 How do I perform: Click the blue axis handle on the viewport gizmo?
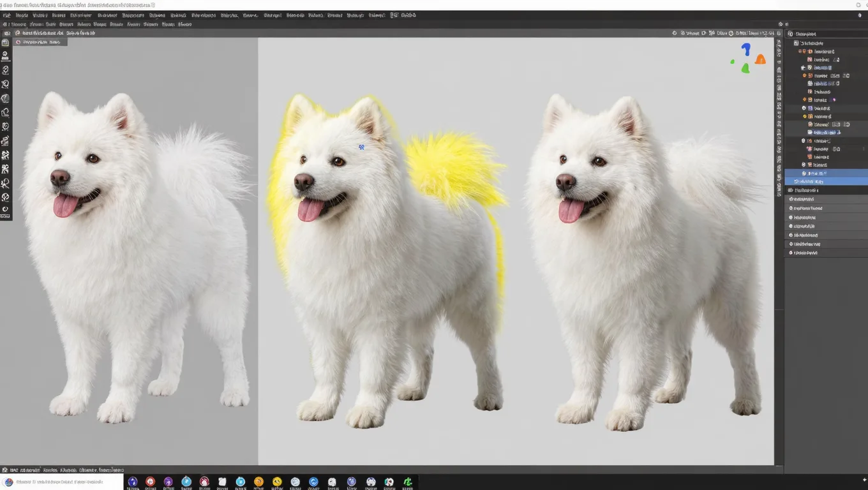(x=745, y=49)
